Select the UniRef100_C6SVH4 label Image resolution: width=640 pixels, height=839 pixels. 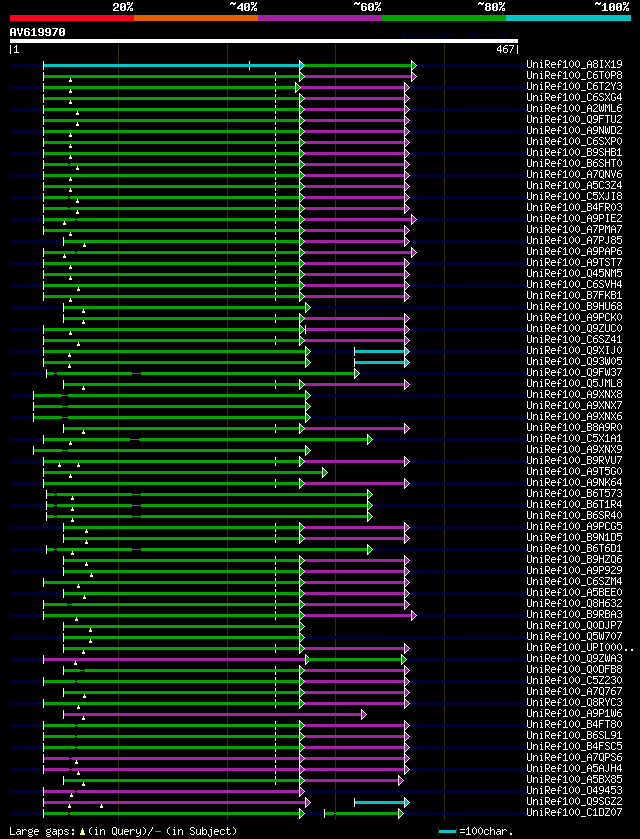(x=574, y=284)
